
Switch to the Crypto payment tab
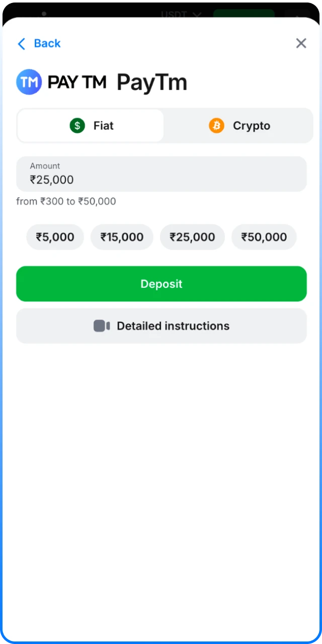(x=239, y=125)
